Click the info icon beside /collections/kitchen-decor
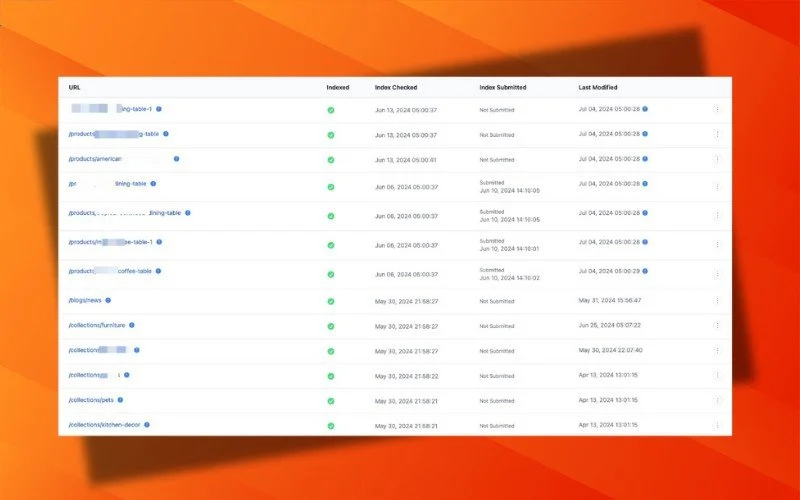The width and height of the screenshot is (800, 500). click(147, 425)
